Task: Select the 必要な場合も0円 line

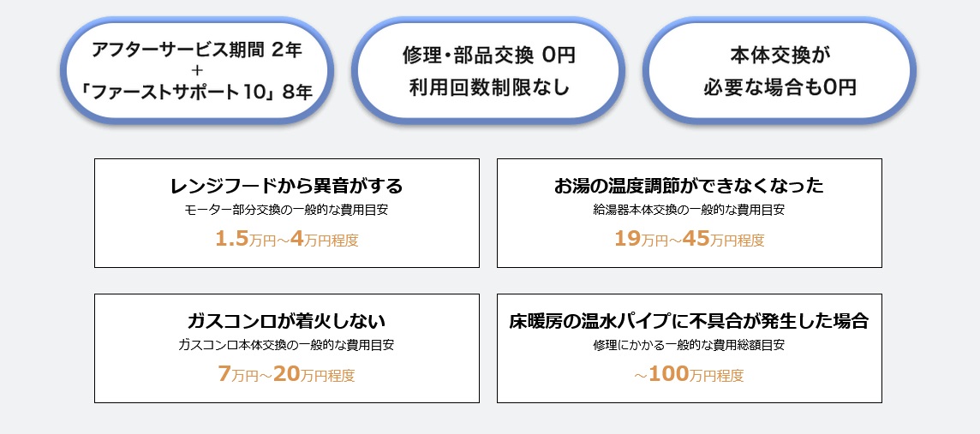Action: pyautogui.click(x=780, y=86)
